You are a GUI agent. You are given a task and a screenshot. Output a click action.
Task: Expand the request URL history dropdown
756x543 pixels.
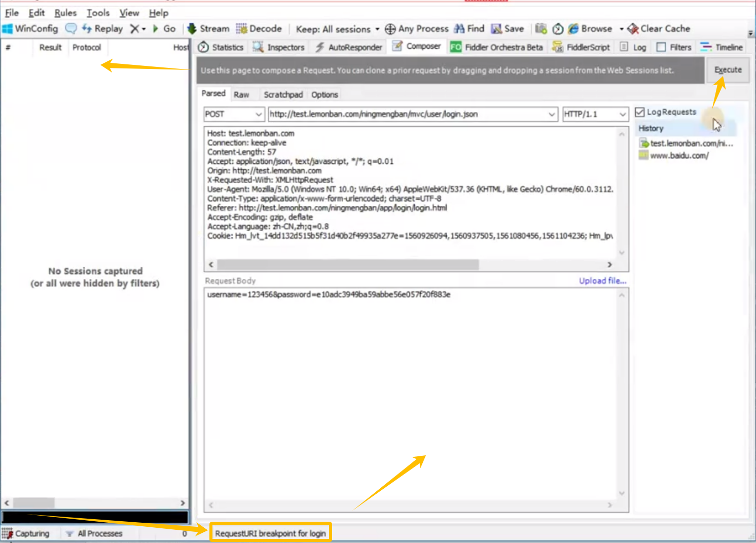pyautogui.click(x=552, y=115)
